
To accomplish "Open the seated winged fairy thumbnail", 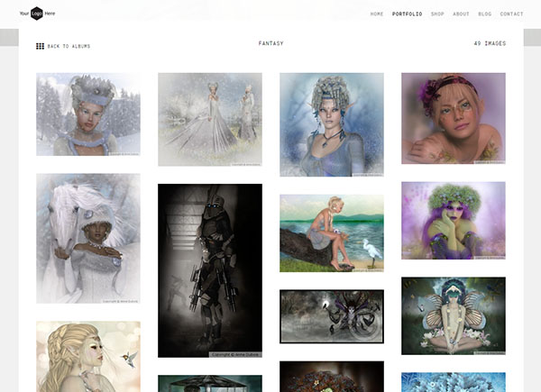I will point(454,315).
